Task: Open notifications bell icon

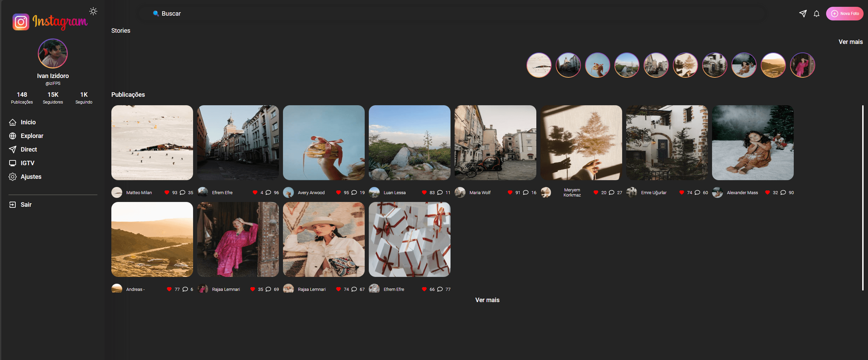Action: coord(816,14)
